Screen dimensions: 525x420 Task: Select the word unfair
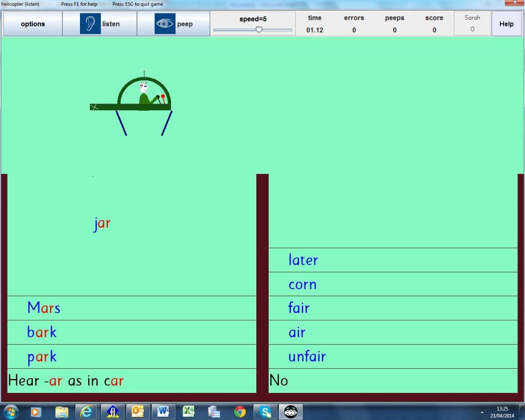[307, 356]
